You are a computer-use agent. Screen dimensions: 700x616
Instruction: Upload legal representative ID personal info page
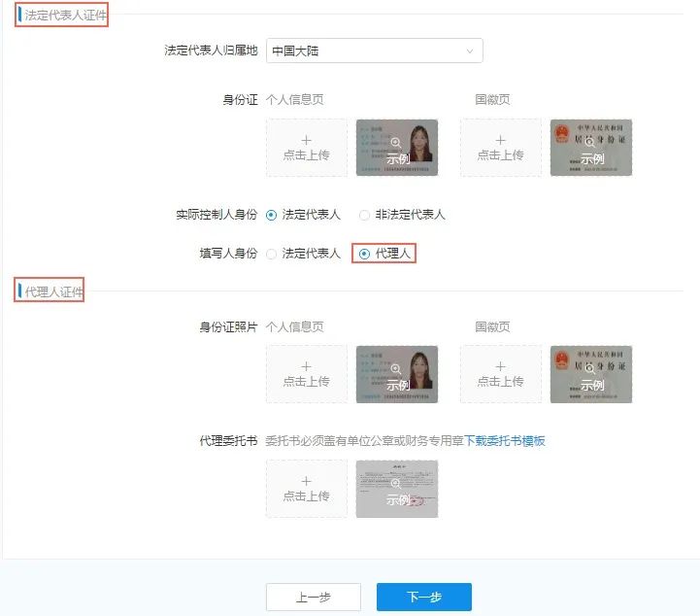[306, 148]
